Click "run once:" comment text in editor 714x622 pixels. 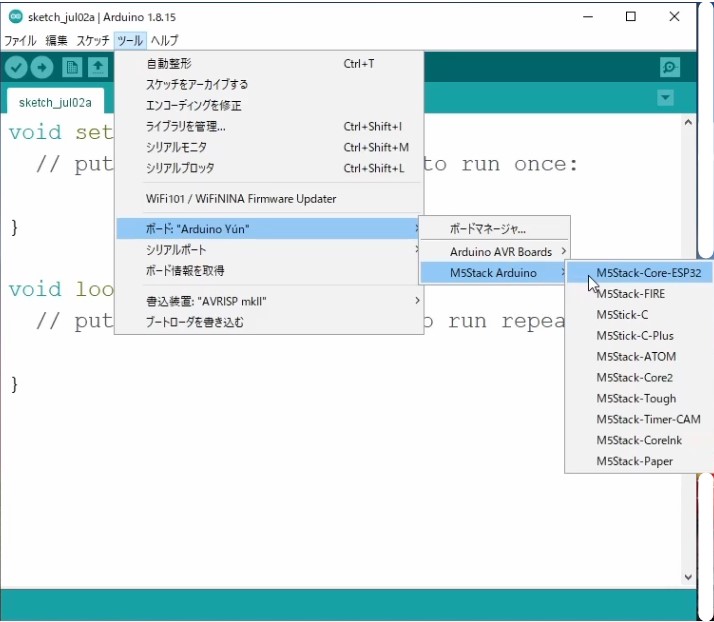pyautogui.click(x=520, y=164)
